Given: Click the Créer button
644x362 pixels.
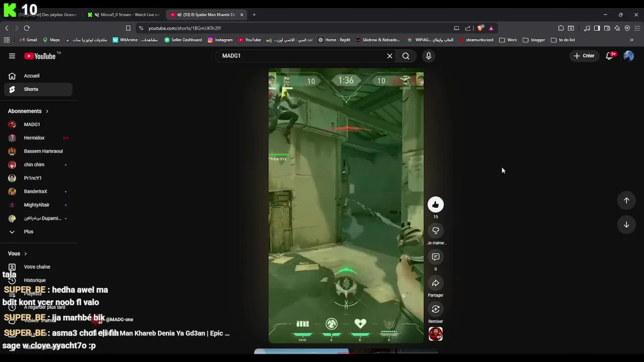Looking at the screenshot, I should pyautogui.click(x=584, y=56).
